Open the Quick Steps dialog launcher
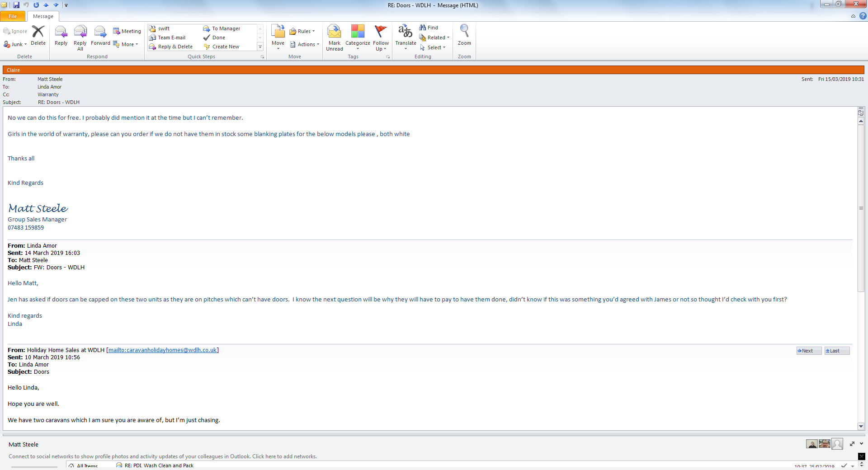 coord(262,57)
